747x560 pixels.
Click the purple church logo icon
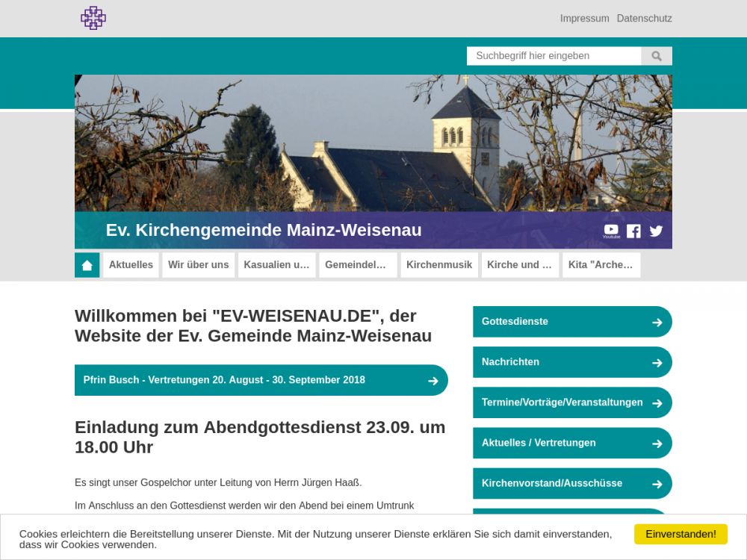click(x=93, y=18)
